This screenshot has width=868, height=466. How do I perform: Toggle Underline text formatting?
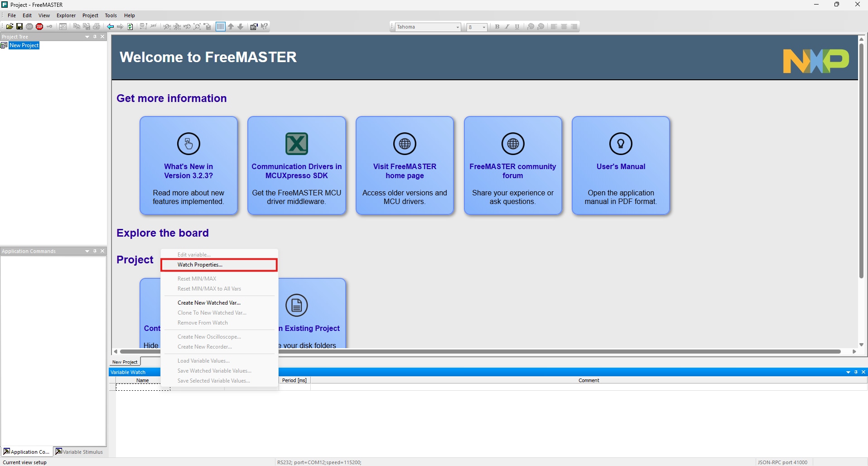pyautogui.click(x=517, y=27)
